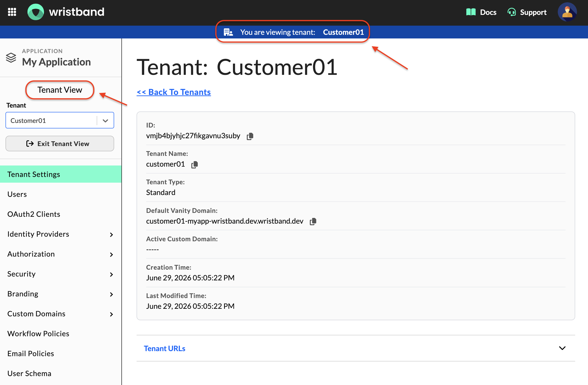Click the wristband brand name text
Viewport: 588px width, 385px height.
(77, 12)
